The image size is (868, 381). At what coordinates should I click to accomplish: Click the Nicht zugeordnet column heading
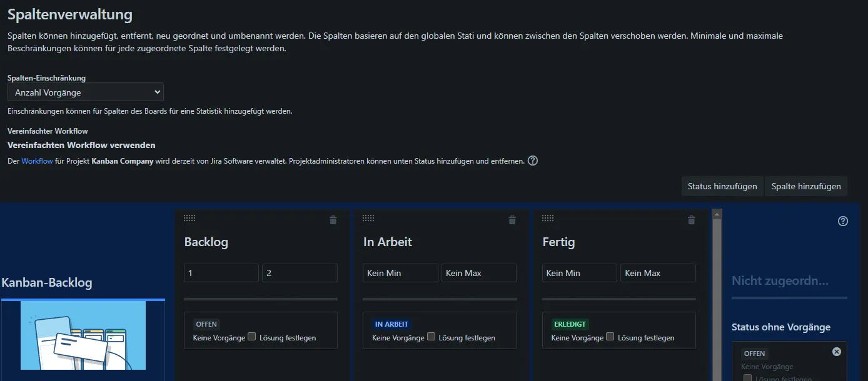(x=780, y=281)
